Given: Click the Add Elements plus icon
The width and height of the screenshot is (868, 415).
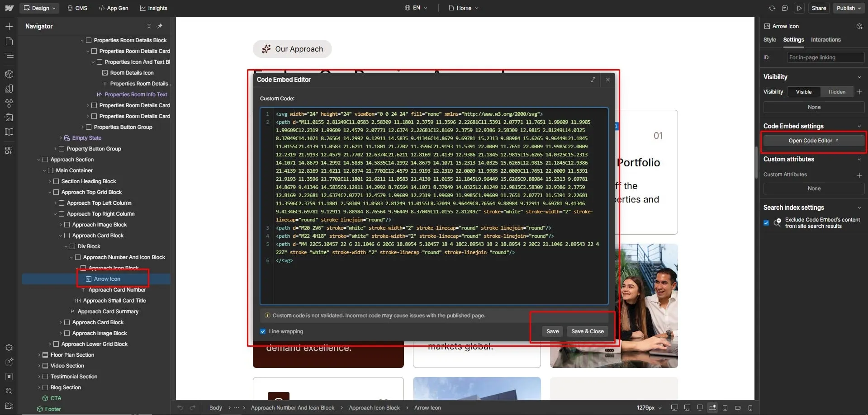Looking at the screenshot, I should [9, 27].
